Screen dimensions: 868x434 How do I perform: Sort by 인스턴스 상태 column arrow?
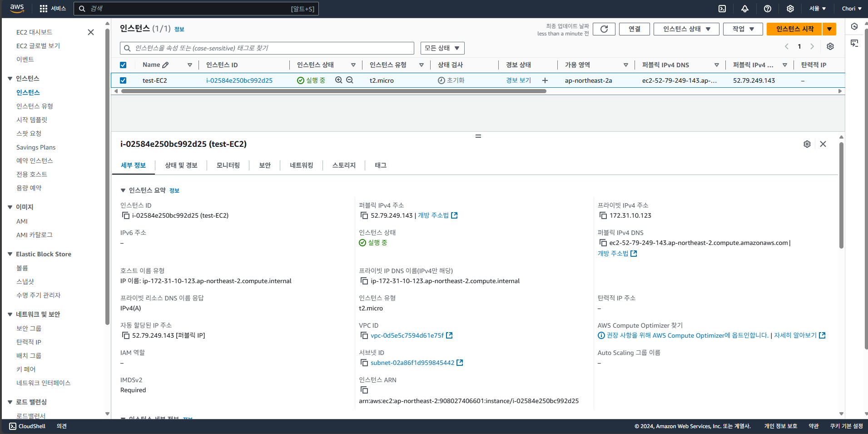[x=353, y=65]
